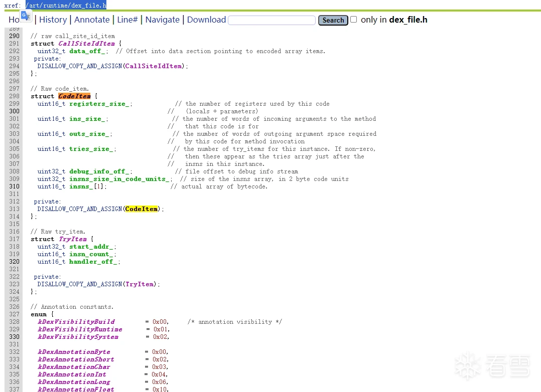Click the kDexAnnotationChar constant
541x392 pixels.
(74, 367)
